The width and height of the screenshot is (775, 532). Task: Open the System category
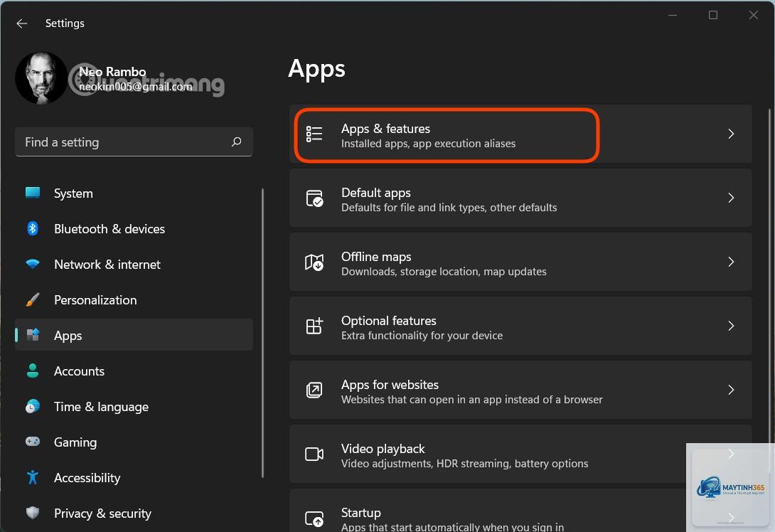click(134, 193)
